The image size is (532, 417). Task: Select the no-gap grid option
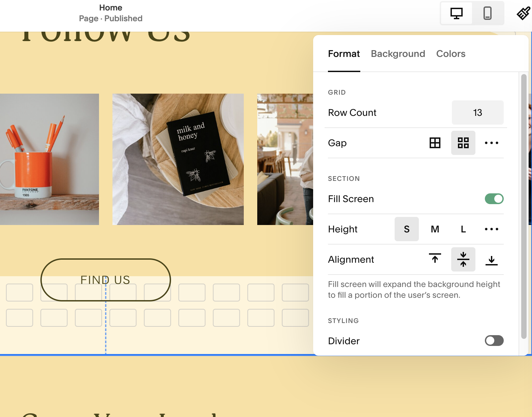coord(435,143)
